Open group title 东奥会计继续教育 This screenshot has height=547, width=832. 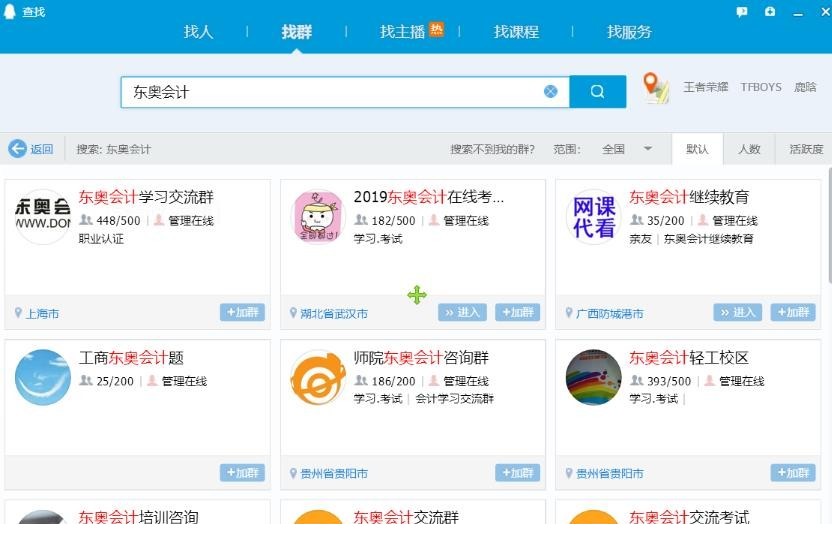[689, 197]
